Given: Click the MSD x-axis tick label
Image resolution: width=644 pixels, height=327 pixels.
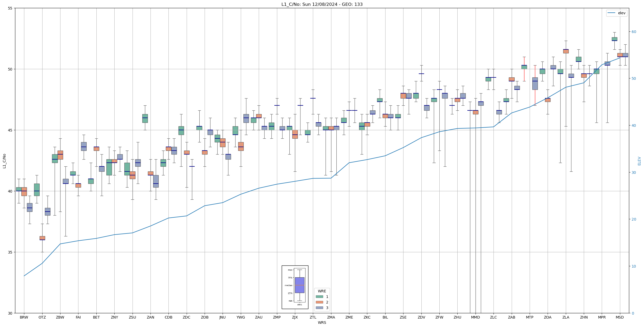Looking at the screenshot, I should point(620,317).
